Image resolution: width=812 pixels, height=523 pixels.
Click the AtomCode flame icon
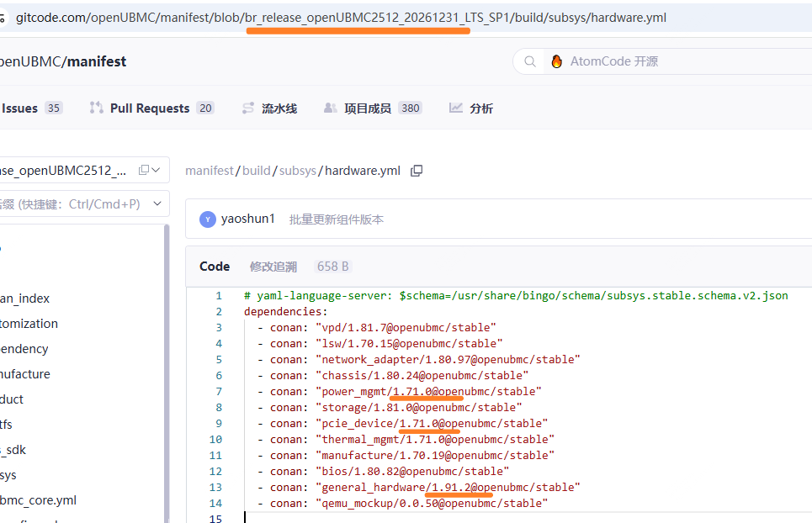pyautogui.click(x=556, y=61)
